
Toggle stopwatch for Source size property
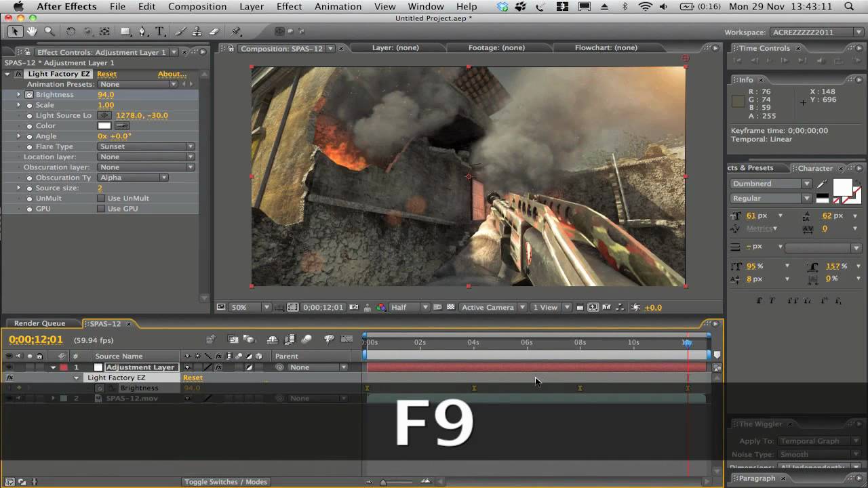(x=29, y=188)
